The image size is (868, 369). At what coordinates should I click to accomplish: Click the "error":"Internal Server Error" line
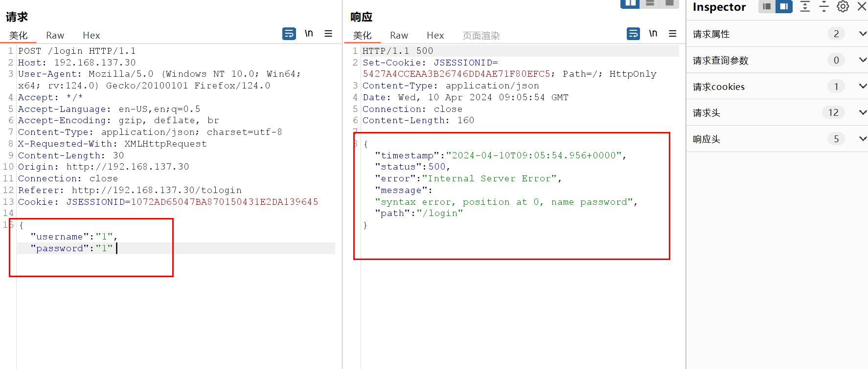tap(468, 178)
